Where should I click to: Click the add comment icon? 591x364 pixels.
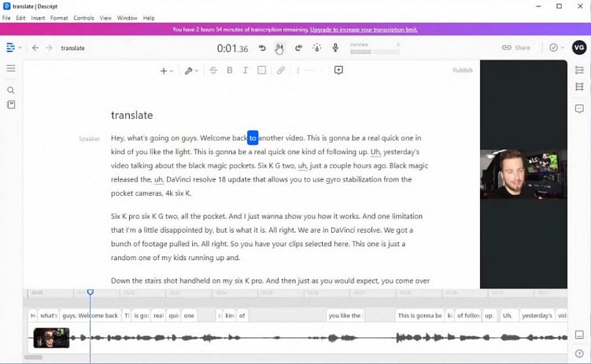click(338, 71)
